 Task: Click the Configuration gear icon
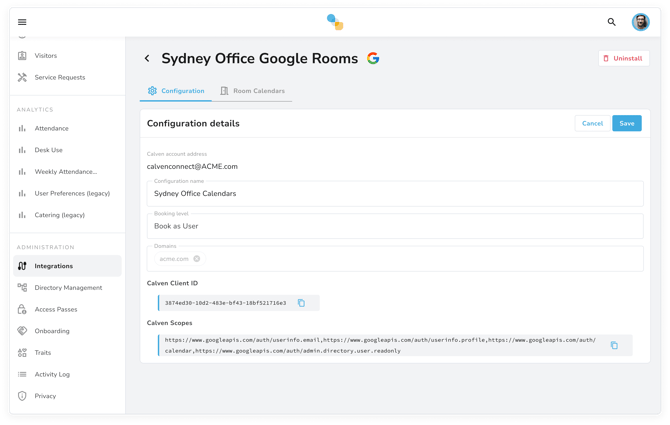(x=152, y=91)
